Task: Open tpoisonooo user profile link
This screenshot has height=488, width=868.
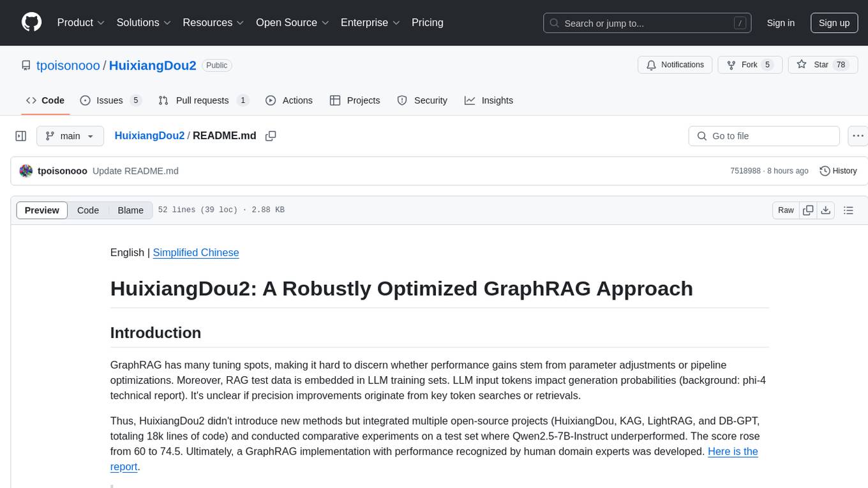Action: pyautogui.click(x=68, y=65)
